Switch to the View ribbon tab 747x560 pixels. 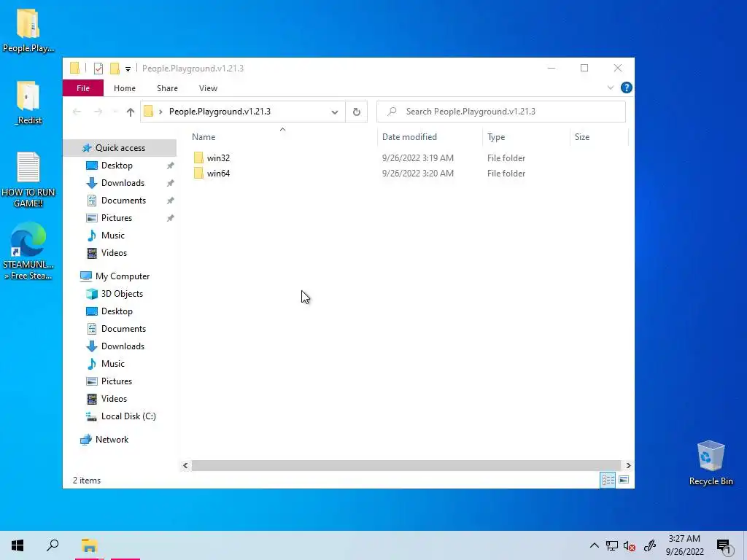tap(208, 88)
